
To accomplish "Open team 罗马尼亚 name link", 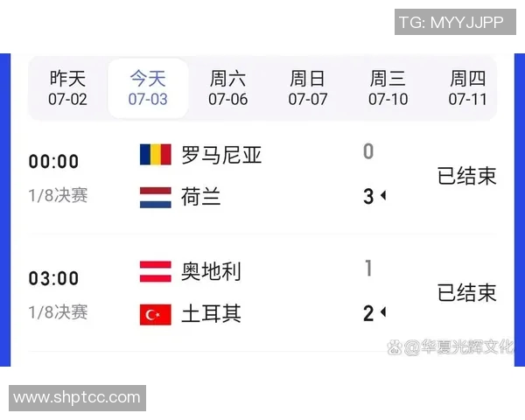I will point(221,155).
